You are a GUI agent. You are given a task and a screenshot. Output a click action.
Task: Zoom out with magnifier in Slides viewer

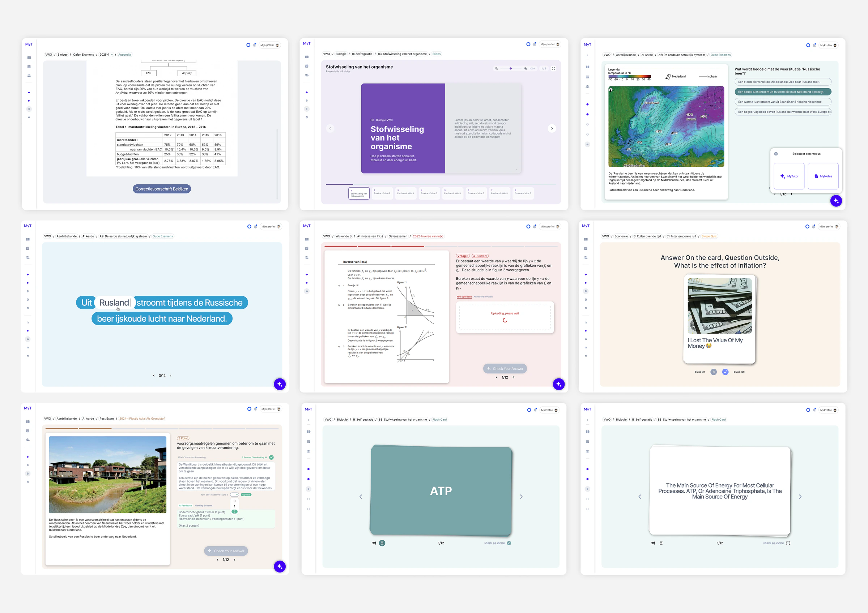point(496,68)
